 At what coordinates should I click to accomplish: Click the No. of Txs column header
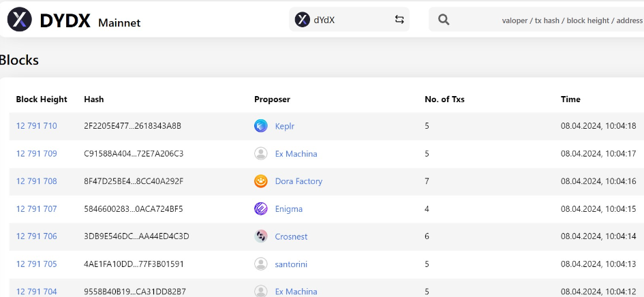[x=444, y=99]
